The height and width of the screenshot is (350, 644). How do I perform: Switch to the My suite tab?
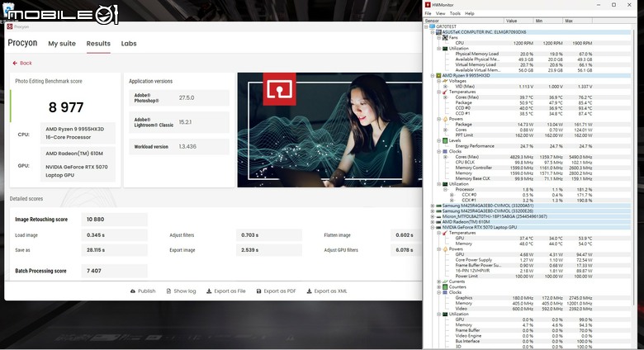click(62, 44)
